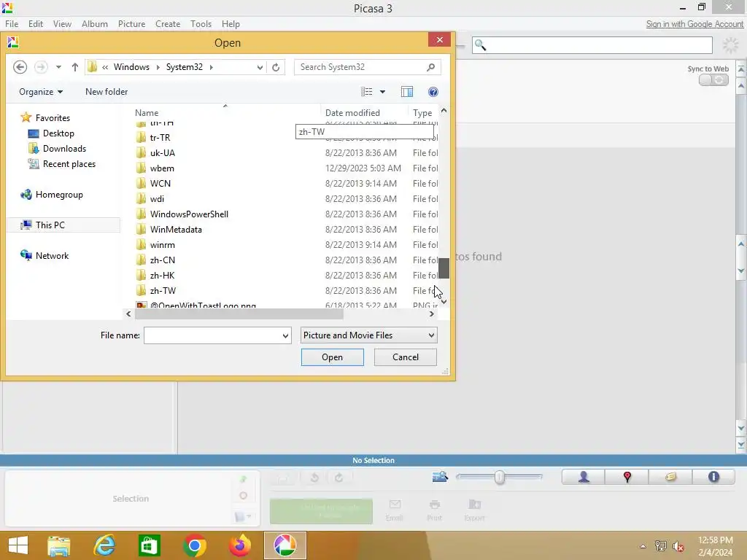Refresh the System32 folder listing
This screenshot has width=747, height=560.
tap(276, 67)
